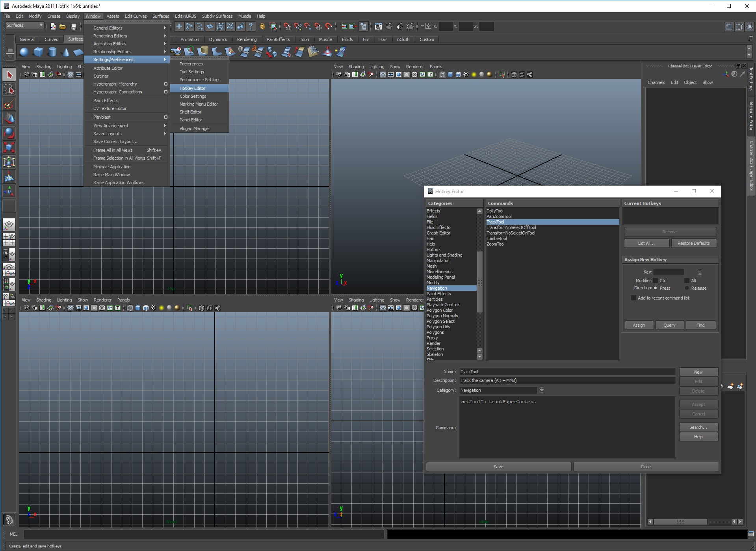Screen dimensions: 756x551
Task: Enable the Ctrl modifier checkbox
Action: [656, 281]
